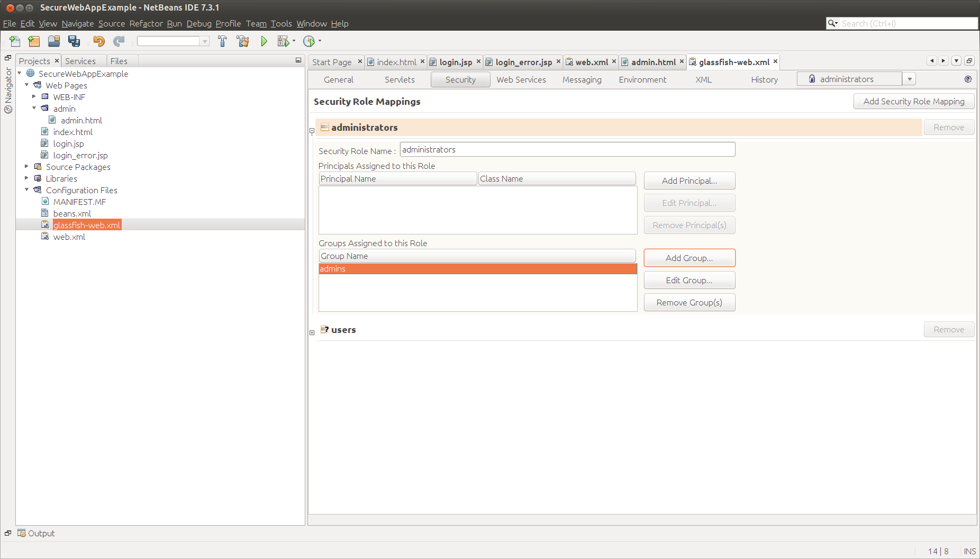Click the Add Principal... button
980x559 pixels.
[x=689, y=181]
